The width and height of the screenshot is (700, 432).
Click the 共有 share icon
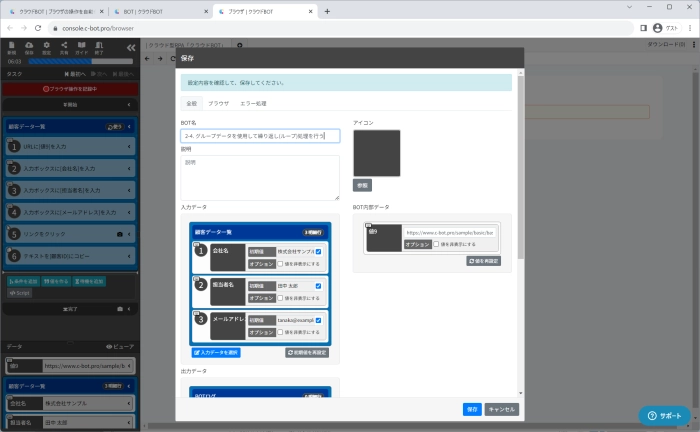pos(63,46)
